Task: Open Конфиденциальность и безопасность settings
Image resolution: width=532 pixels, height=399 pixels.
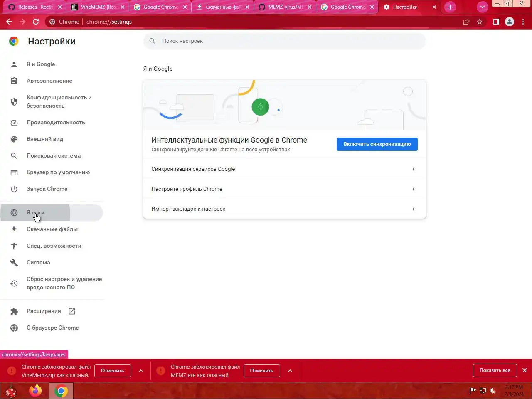Action: click(59, 102)
